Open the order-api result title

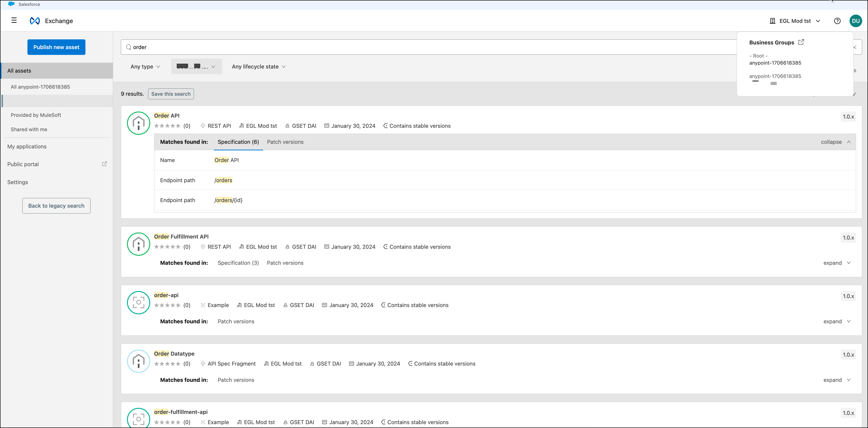click(166, 295)
